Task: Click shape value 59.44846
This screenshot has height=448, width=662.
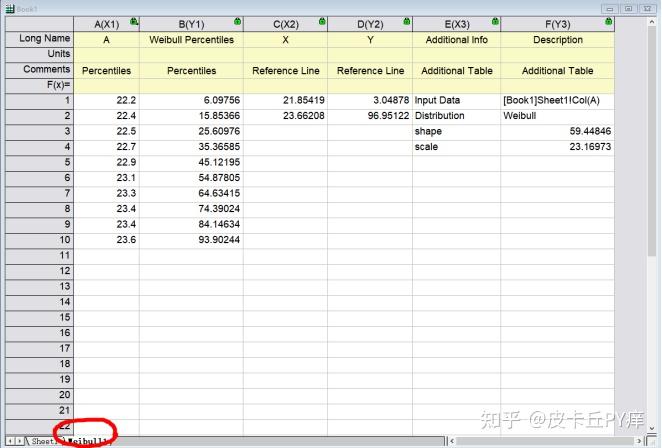Action: [x=557, y=131]
